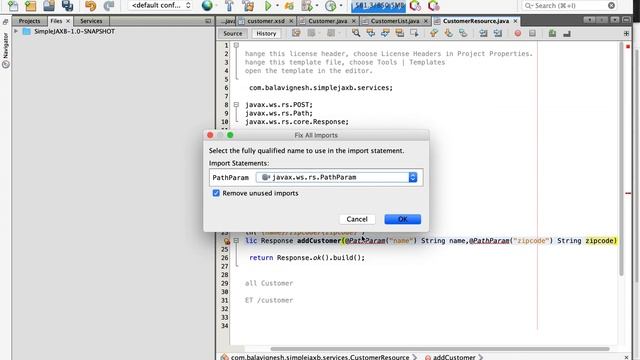Click Shift Line Left icon
Viewport: 640px width, 360px height.
point(483,33)
